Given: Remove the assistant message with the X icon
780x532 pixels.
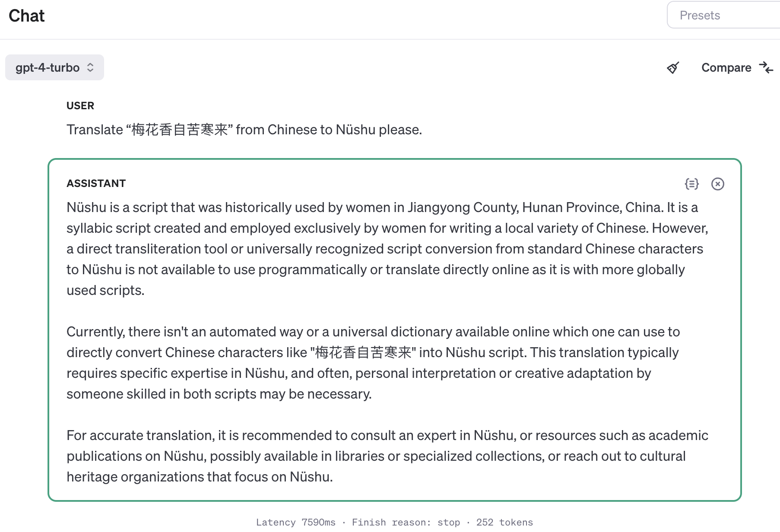Looking at the screenshot, I should (x=718, y=184).
